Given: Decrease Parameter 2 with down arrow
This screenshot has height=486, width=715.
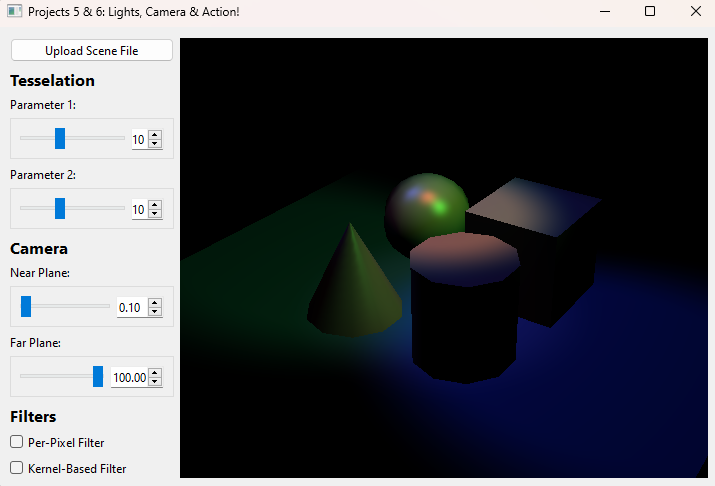Looking at the screenshot, I should (x=155, y=214).
